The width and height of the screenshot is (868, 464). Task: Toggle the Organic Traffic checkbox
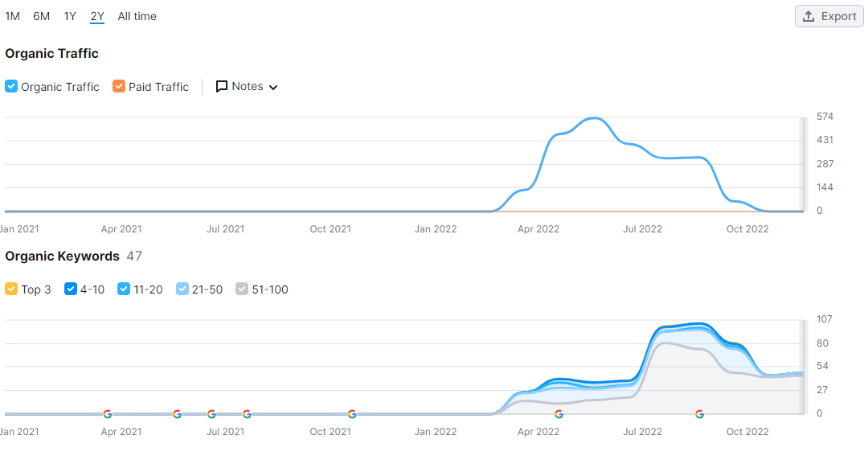pyautogui.click(x=11, y=86)
